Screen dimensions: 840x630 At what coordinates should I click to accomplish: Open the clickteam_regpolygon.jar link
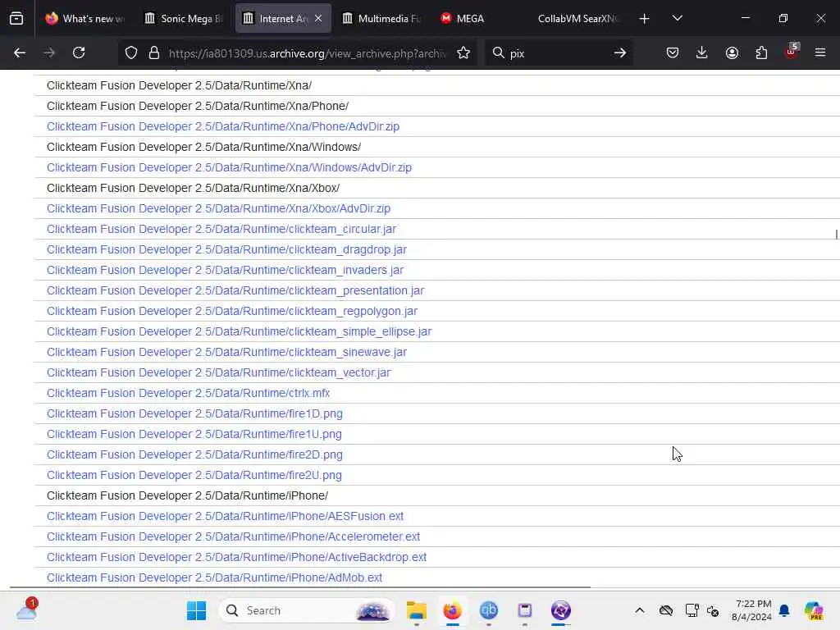point(232,311)
